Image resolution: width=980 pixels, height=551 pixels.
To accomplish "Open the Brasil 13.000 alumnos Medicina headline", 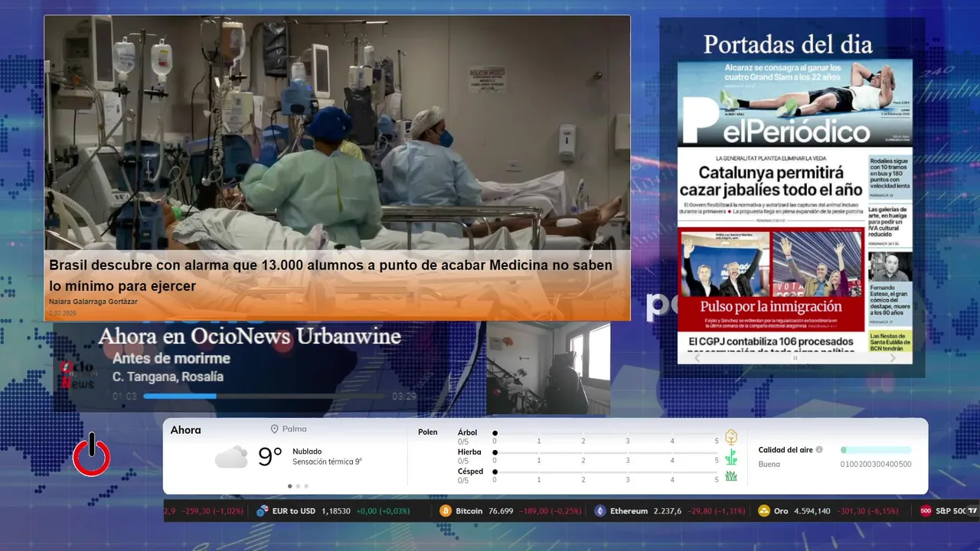I will (x=331, y=275).
